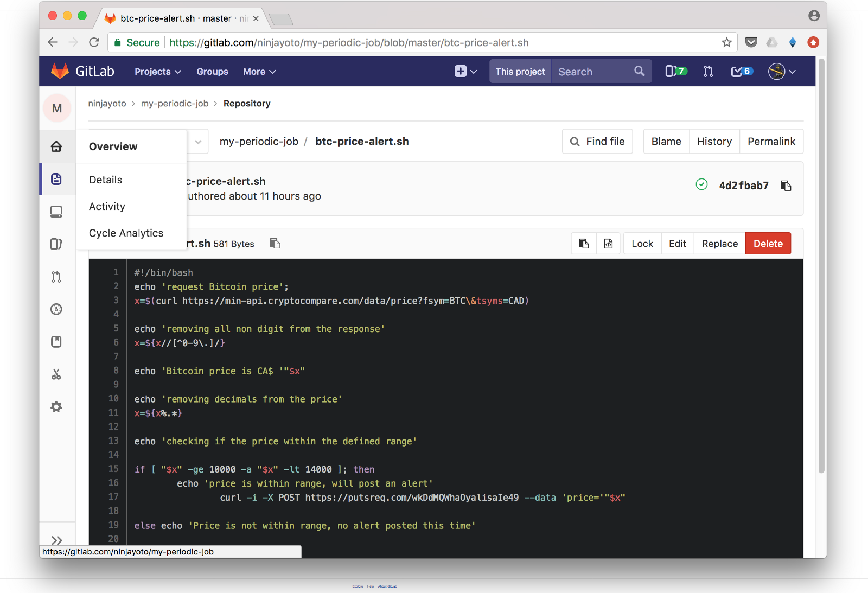Image resolution: width=868 pixels, height=593 pixels.
Task: Open the Issues sidebar icon
Action: pos(56,244)
